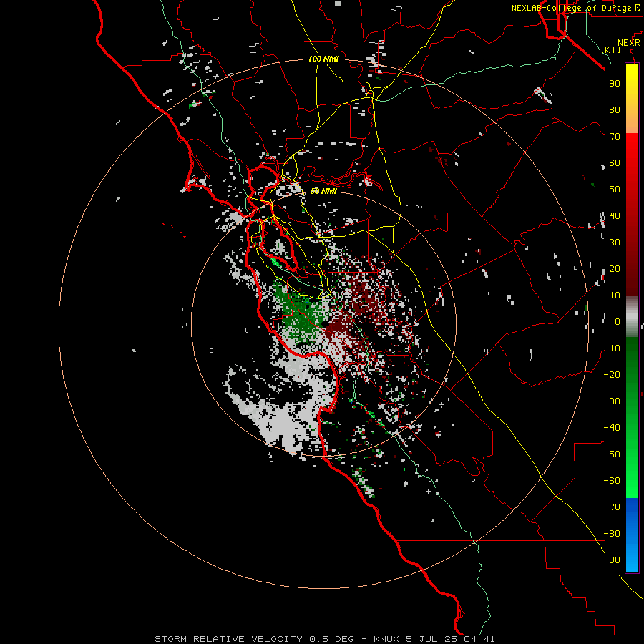Click the "50" value on velocity scale
The image size is (644, 644).
(615, 190)
